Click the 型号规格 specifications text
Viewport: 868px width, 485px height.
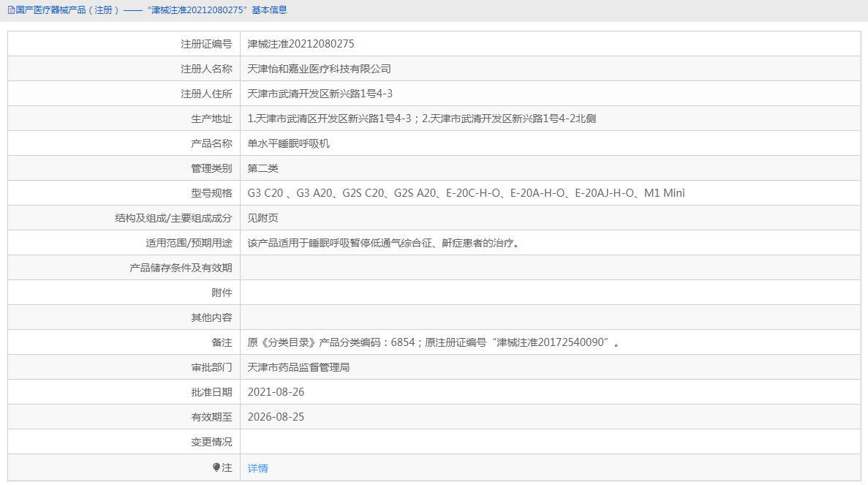click(x=467, y=192)
